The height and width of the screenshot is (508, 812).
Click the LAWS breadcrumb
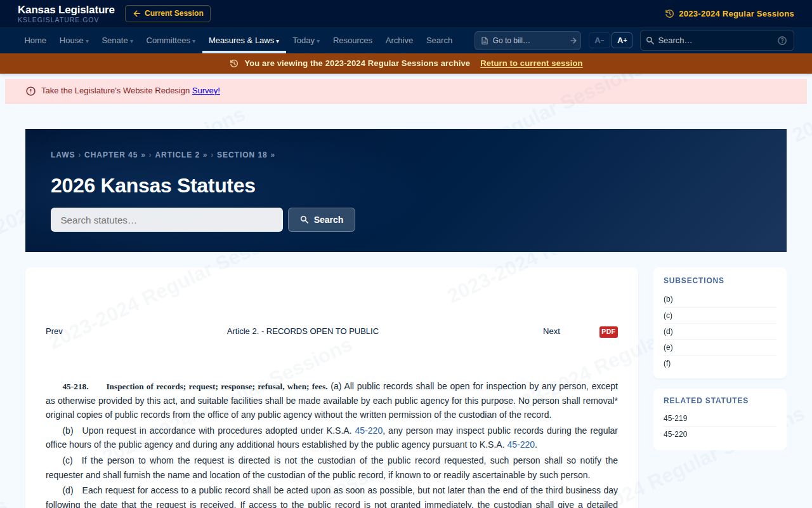(x=63, y=155)
